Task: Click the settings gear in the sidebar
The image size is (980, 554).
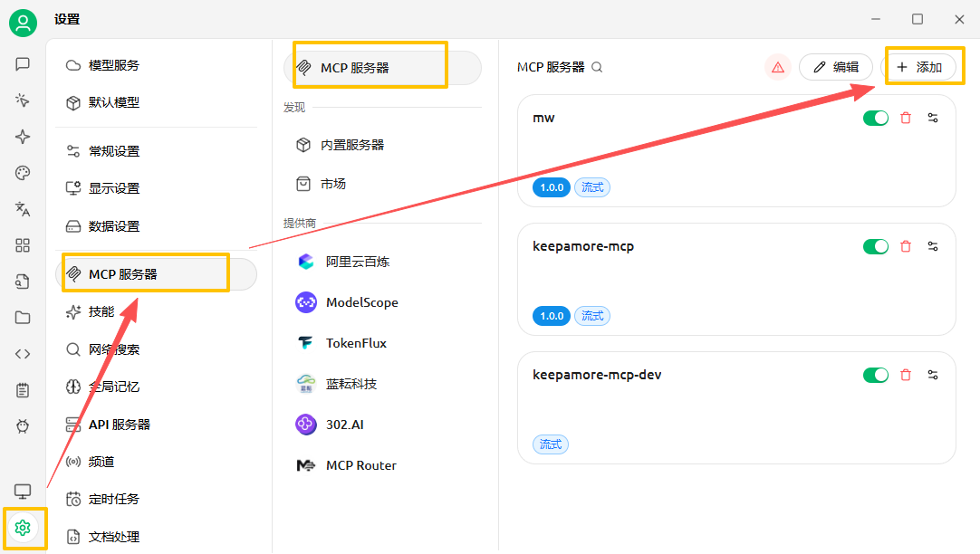Action: point(23,529)
